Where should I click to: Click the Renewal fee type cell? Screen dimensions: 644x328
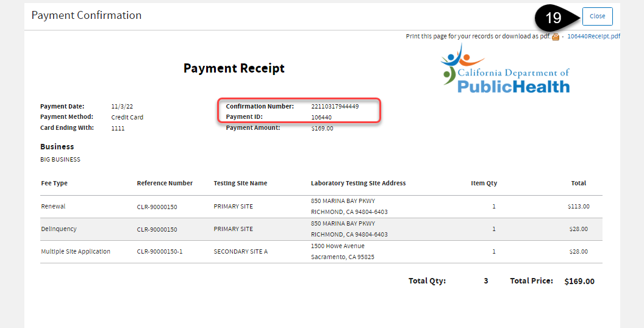54,207
